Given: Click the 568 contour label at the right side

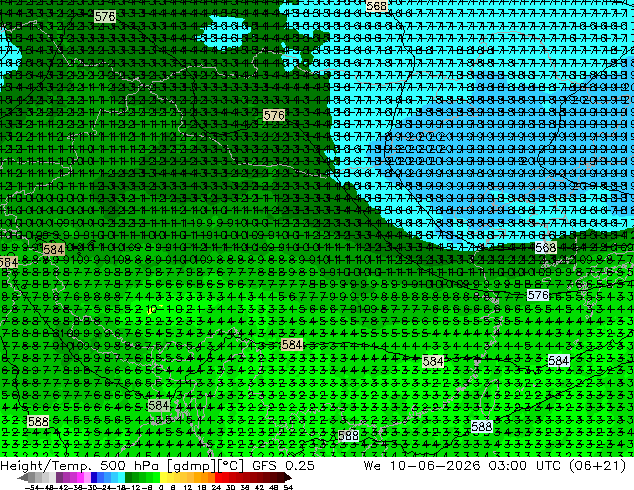Looking at the screenshot, I should tap(545, 247).
